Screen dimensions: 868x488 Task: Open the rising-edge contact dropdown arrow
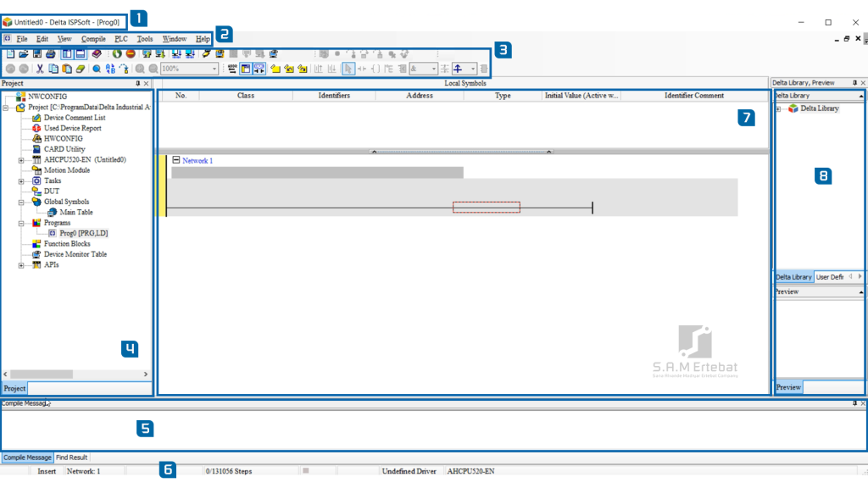(473, 69)
